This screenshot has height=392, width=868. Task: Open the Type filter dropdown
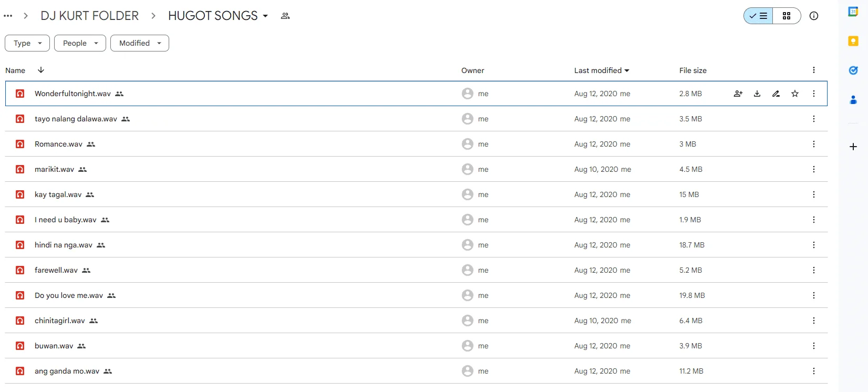pyautogui.click(x=27, y=43)
